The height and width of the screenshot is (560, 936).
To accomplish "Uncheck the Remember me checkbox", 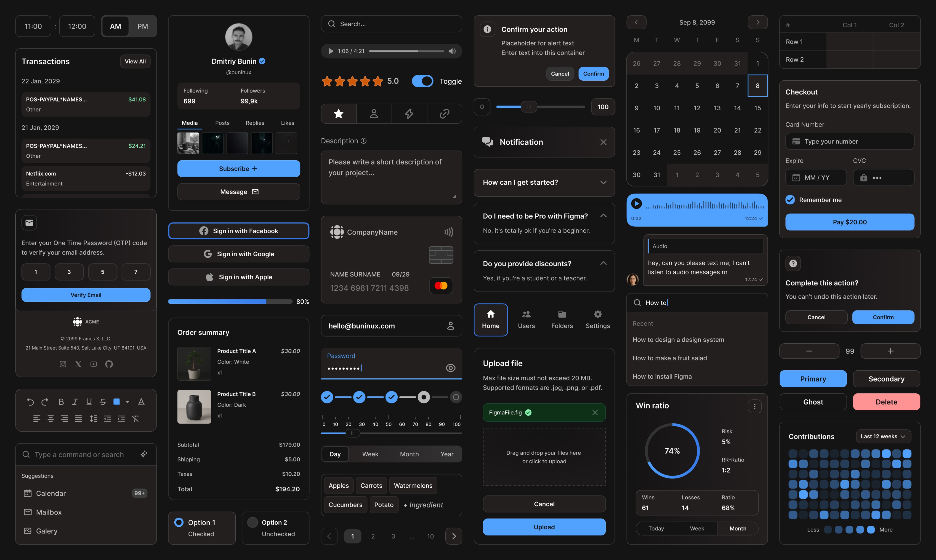I will tap(790, 200).
